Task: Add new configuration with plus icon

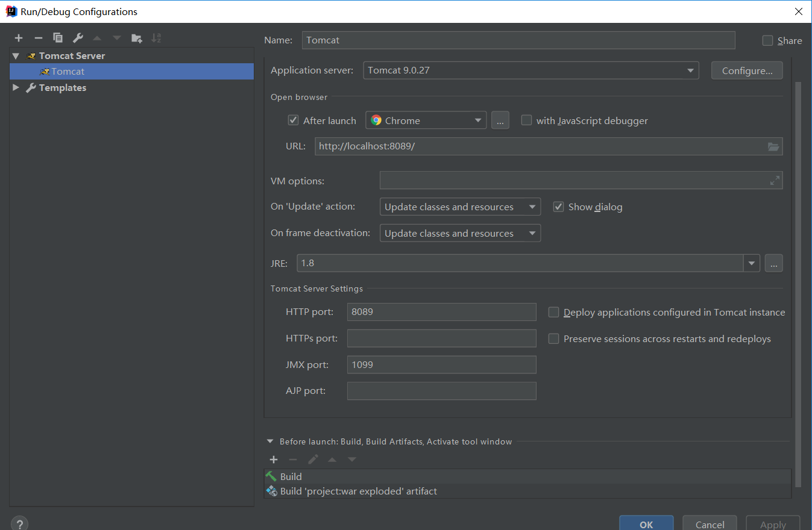Action: [x=19, y=38]
